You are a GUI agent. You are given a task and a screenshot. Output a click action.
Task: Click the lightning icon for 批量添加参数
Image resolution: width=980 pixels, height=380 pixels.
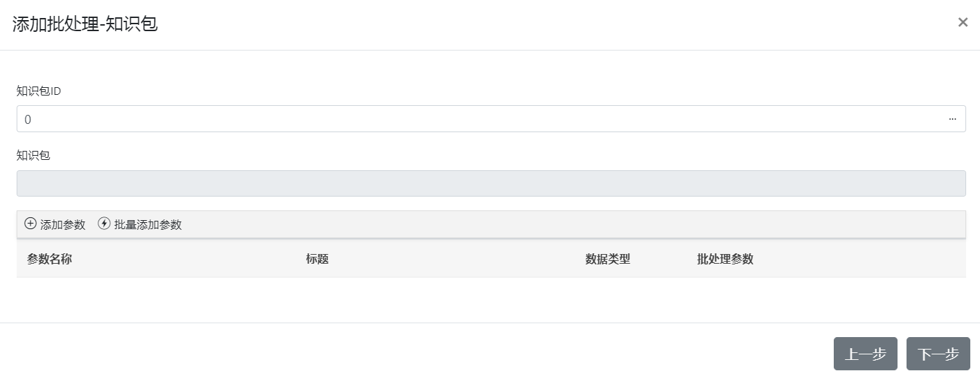(x=104, y=224)
